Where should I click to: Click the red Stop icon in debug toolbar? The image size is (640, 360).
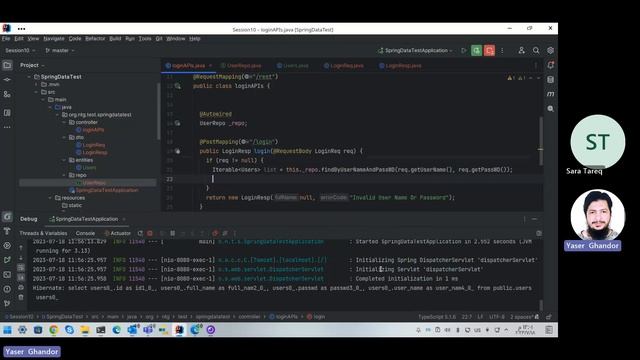click(150, 233)
